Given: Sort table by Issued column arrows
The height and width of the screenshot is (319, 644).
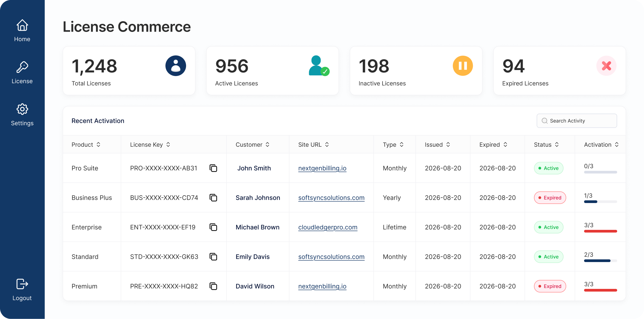Looking at the screenshot, I should coord(448,145).
